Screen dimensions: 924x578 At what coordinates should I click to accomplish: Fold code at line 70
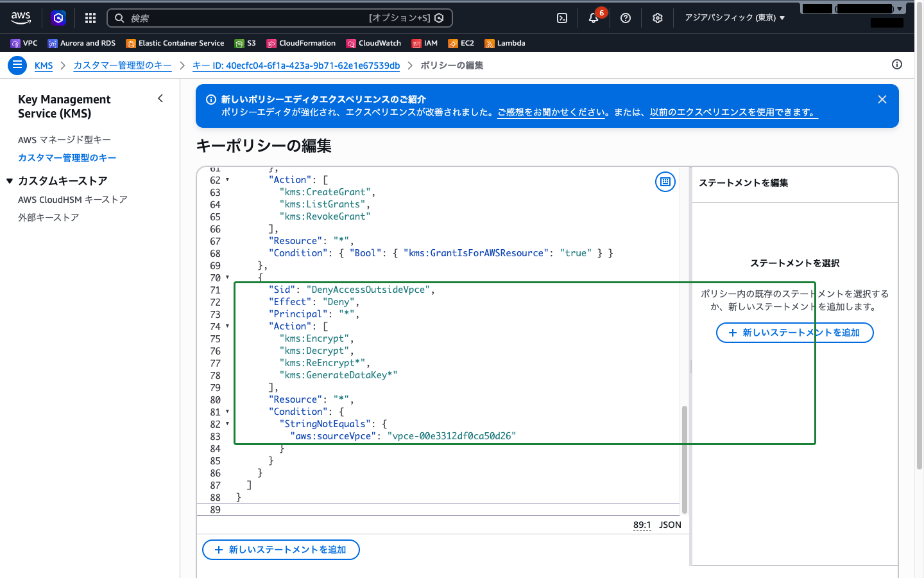227,277
